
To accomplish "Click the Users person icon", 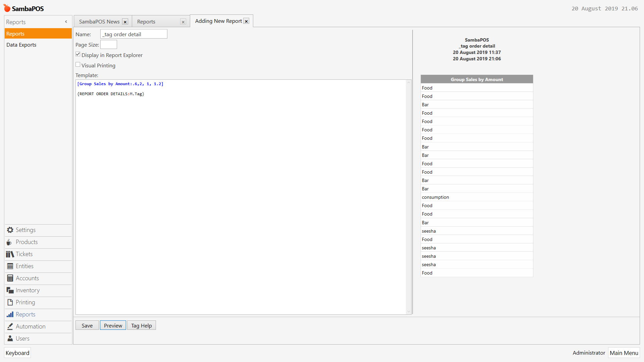I will click(10, 339).
